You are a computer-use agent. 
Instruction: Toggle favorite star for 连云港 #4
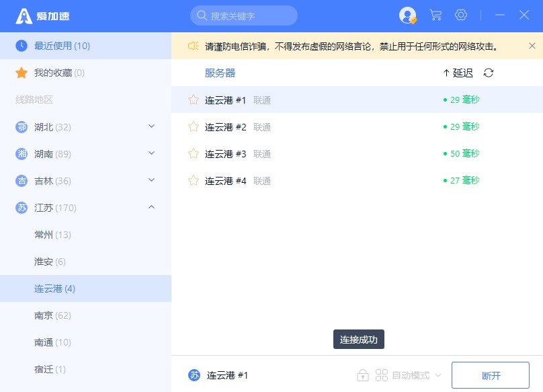pos(194,180)
